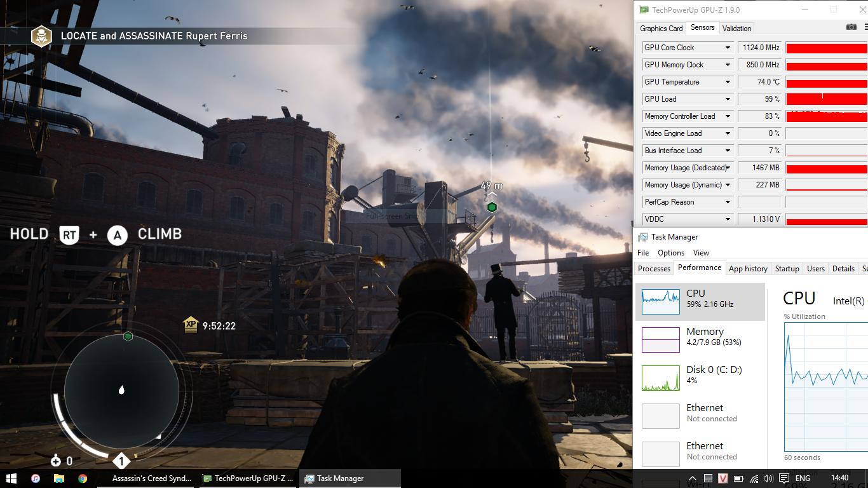This screenshot has width=868, height=488.
Task: Open the Startup tab
Action: [x=787, y=269]
